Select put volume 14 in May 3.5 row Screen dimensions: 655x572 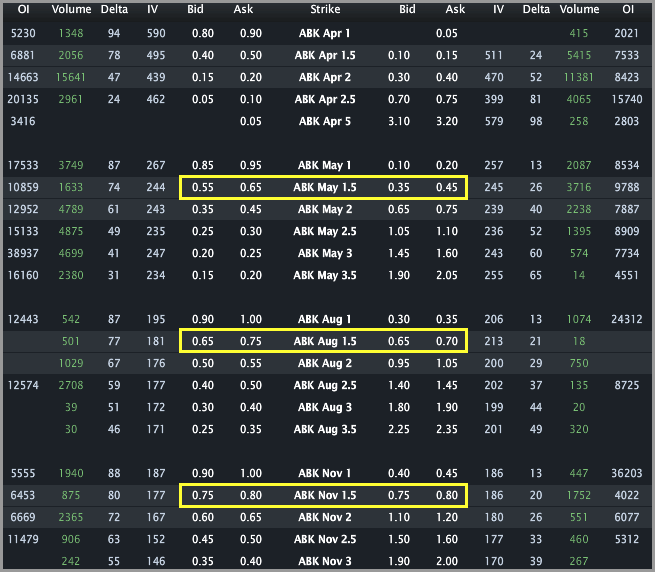coord(579,275)
